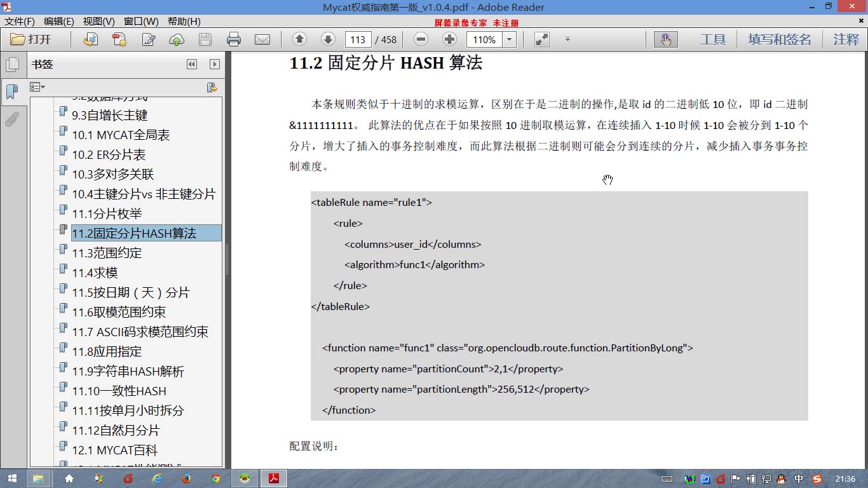Show the page thumbnails panel icon
This screenshot has height=488, width=868.
click(x=12, y=64)
